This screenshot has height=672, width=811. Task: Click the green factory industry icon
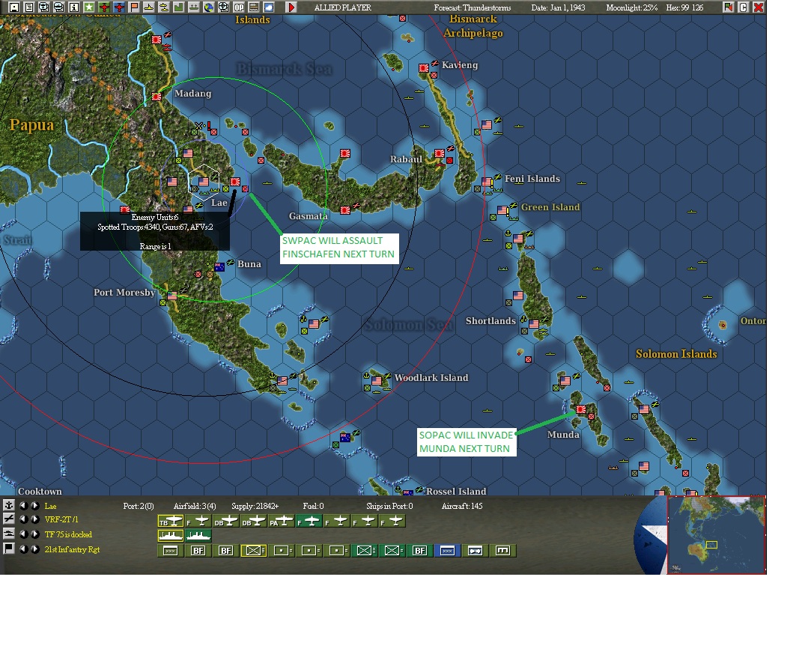(x=179, y=7)
